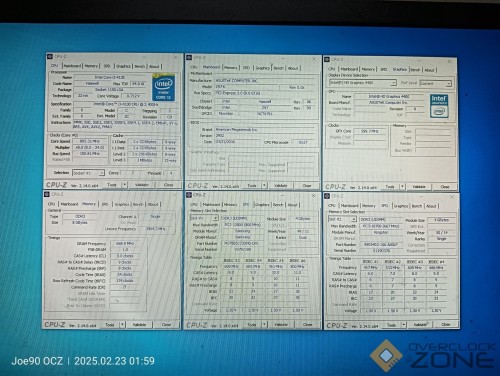The image size is (500, 376).
Task: Click the CPU-Z title icon in the Slot #1 SPD window
Action: pos(189,195)
